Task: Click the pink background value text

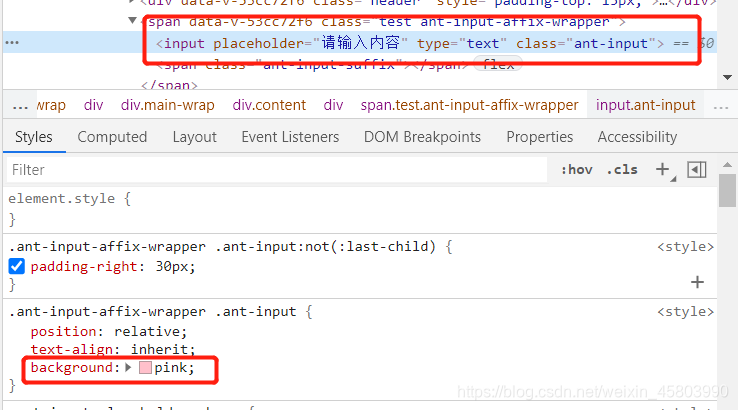Action: [x=171, y=368]
